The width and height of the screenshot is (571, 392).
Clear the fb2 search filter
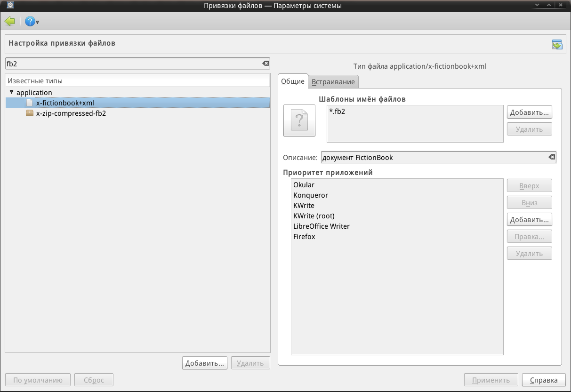tap(265, 64)
